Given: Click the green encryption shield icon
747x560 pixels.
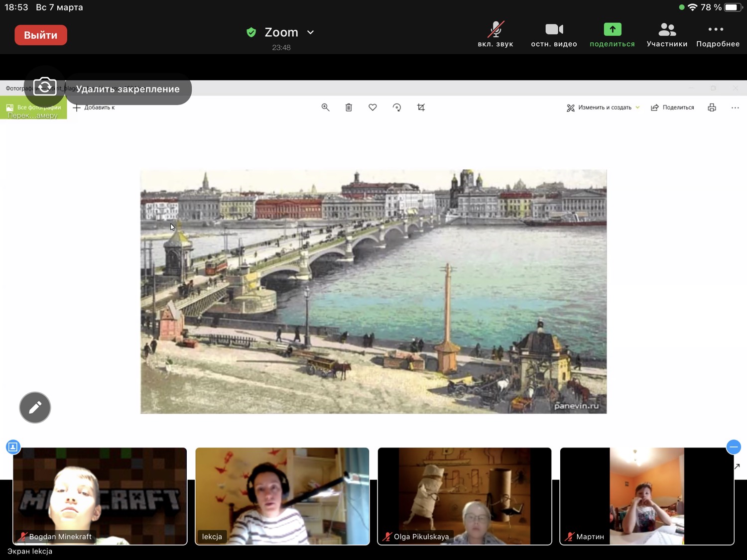Looking at the screenshot, I should click(251, 32).
